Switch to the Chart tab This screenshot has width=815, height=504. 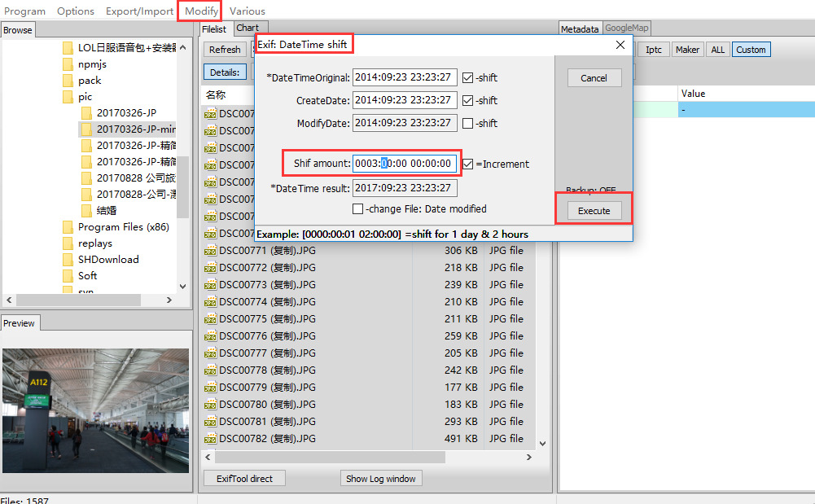pos(248,28)
